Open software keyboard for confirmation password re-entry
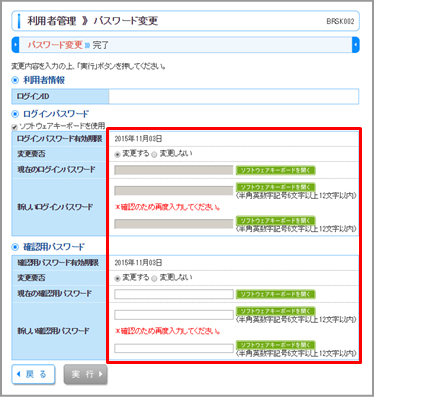The width and height of the screenshot is (438, 397). pyautogui.click(x=276, y=344)
